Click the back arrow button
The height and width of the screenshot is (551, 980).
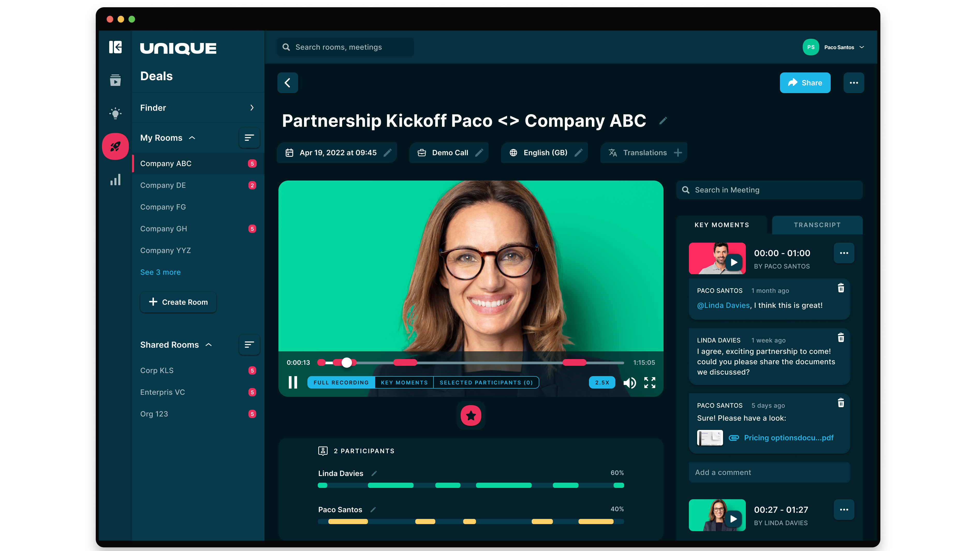(x=288, y=83)
